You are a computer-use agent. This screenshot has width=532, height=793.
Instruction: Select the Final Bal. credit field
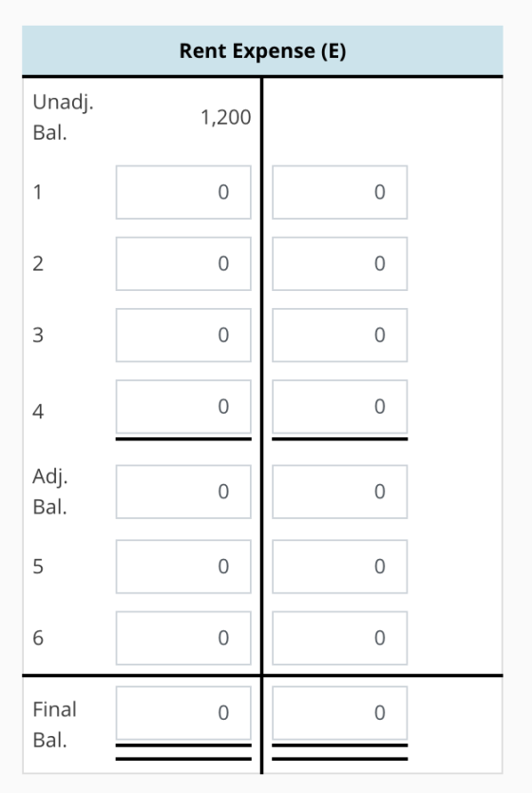pyautogui.click(x=339, y=712)
